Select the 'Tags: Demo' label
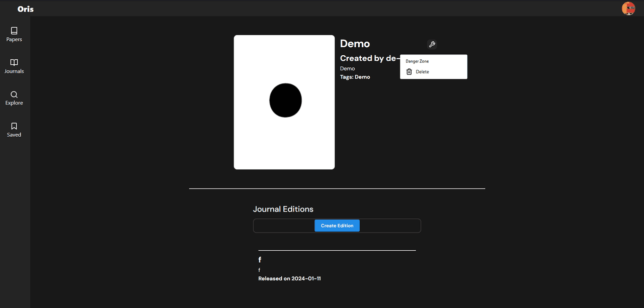 (355, 77)
